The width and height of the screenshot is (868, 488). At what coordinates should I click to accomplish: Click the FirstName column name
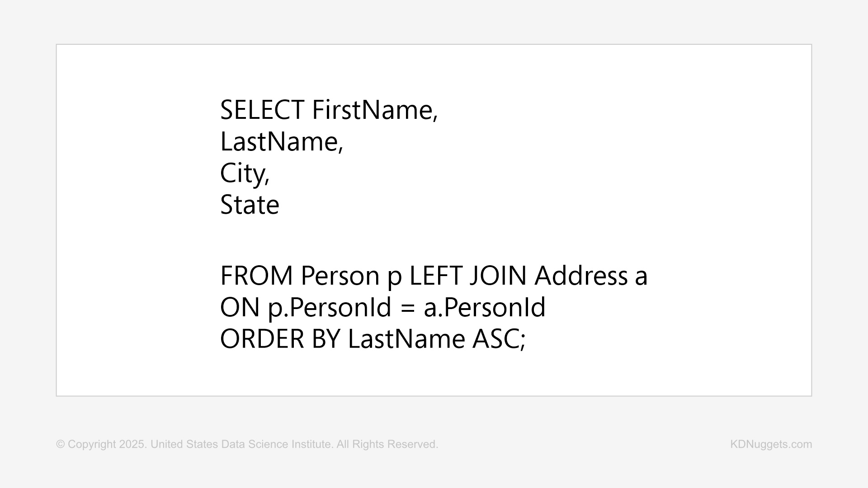pos(375,110)
